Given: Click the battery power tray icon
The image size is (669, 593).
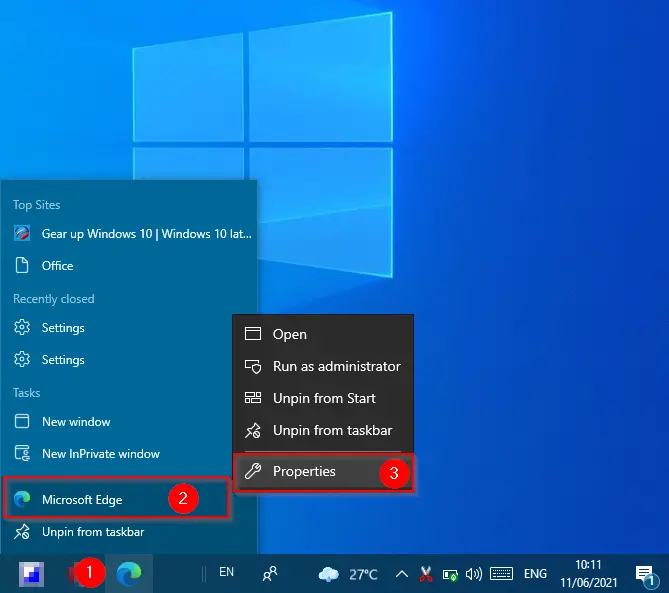Looking at the screenshot, I should 450,575.
